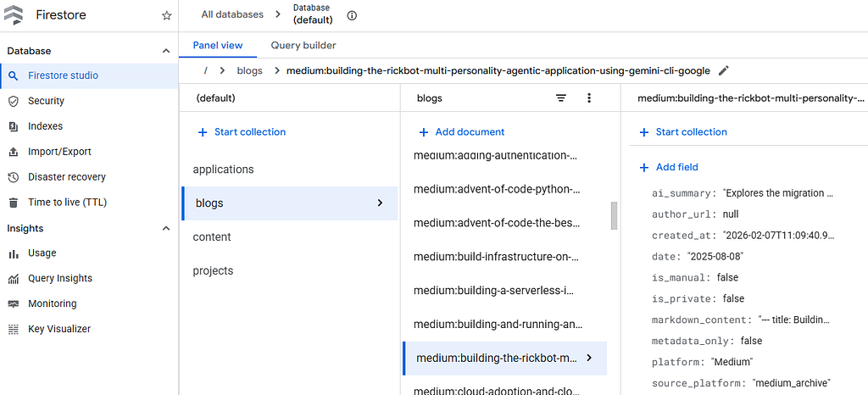The width and height of the screenshot is (868, 395).
Task: Open filter icon in blogs panel
Action: [x=561, y=98]
